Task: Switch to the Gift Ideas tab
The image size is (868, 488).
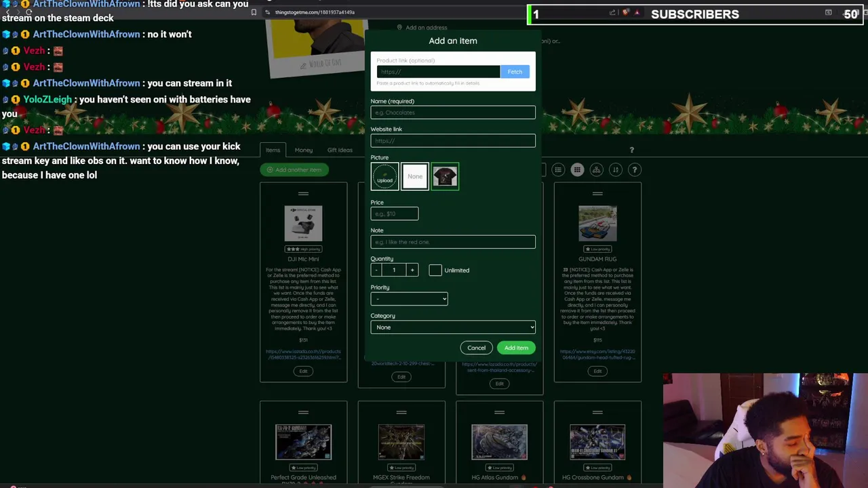Action: click(340, 150)
